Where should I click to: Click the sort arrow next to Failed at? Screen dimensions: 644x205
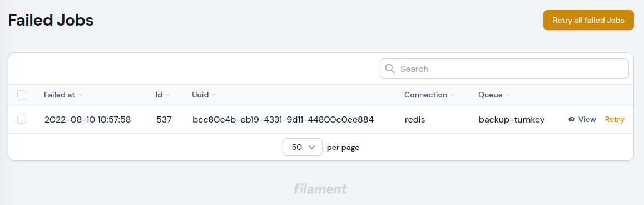pos(81,95)
